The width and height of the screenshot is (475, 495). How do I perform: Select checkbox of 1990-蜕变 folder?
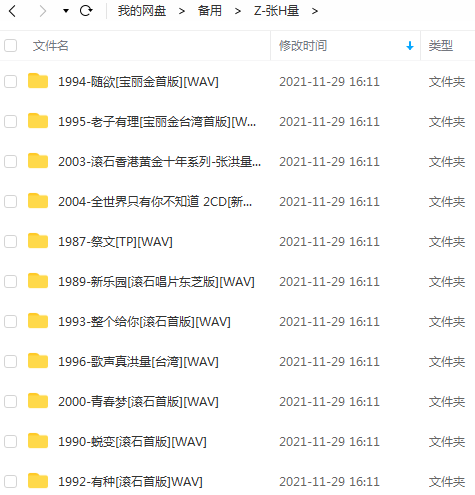11,442
